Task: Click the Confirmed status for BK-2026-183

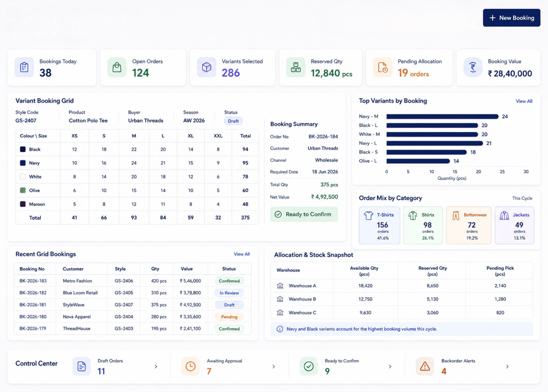Action: [x=229, y=281]
